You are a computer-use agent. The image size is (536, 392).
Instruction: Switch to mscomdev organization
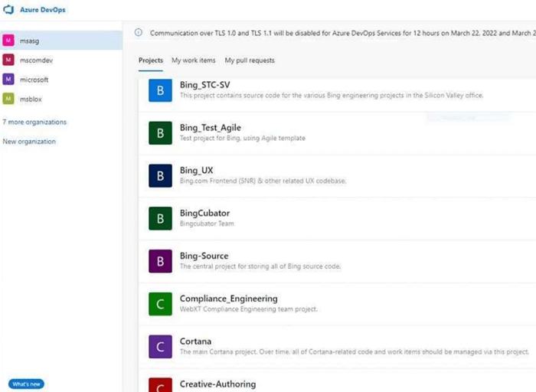(x=61, y=60)
